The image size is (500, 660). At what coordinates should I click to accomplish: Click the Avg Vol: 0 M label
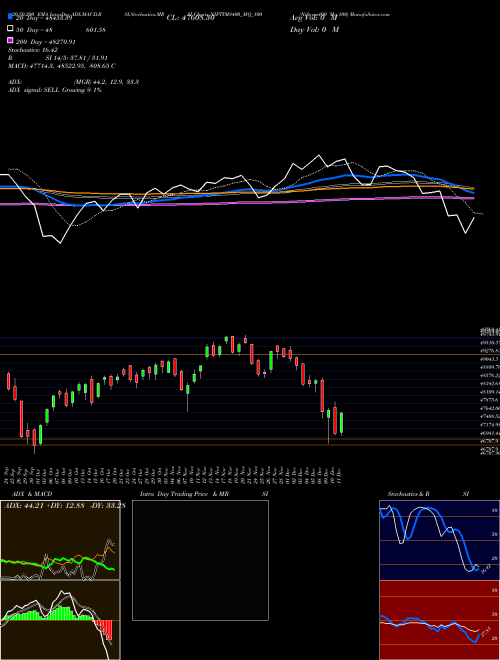(x=314, y=18)
